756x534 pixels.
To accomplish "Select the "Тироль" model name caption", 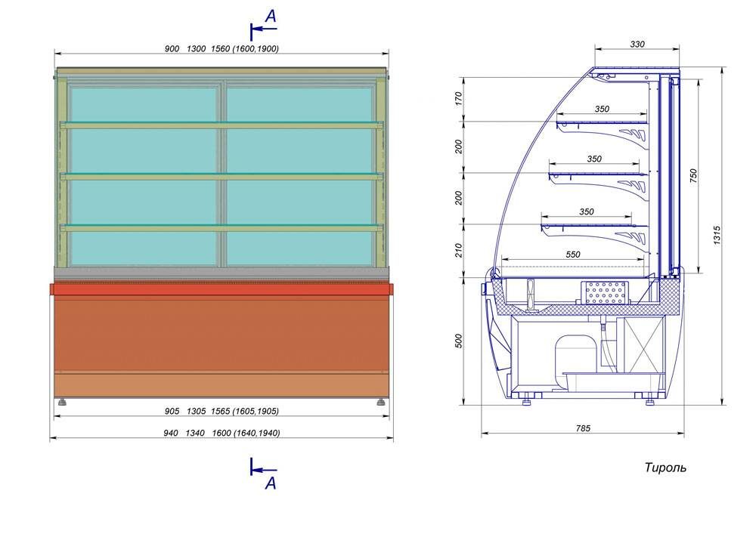I will click(x=665, y=468).
